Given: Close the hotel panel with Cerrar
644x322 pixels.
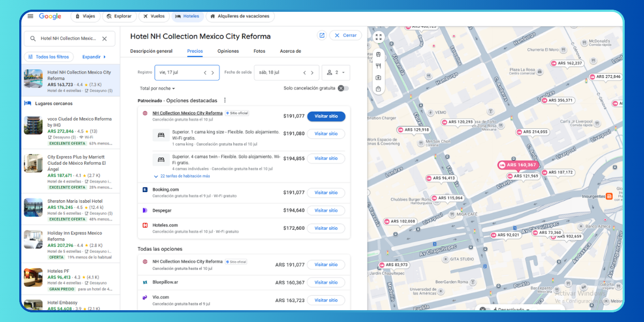Looking at the screenshot, I should click(x=345, y=35).
